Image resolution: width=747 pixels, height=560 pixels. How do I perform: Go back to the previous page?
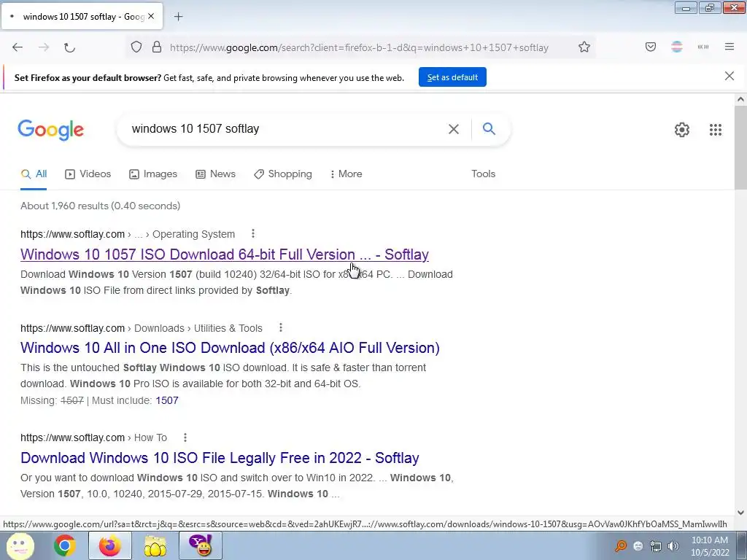18,47
